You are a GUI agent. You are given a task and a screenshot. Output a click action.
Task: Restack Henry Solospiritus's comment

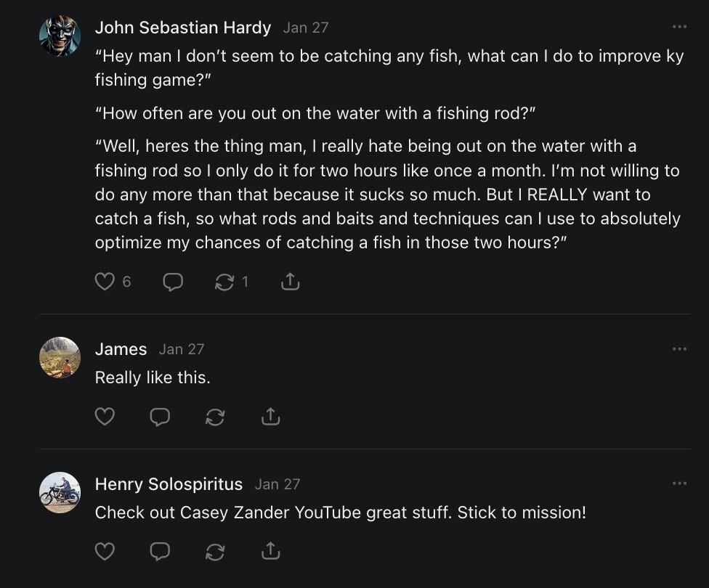click(x=215, y=552)
